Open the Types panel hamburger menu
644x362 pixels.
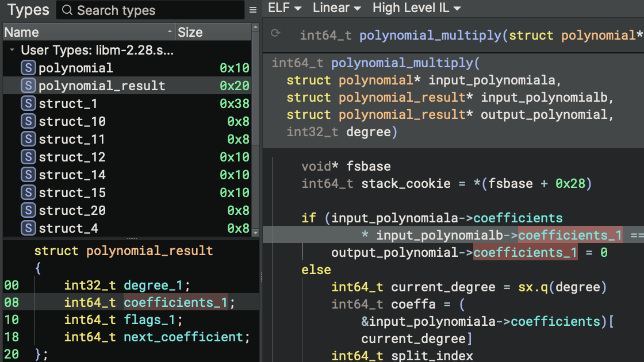(253, 10)
